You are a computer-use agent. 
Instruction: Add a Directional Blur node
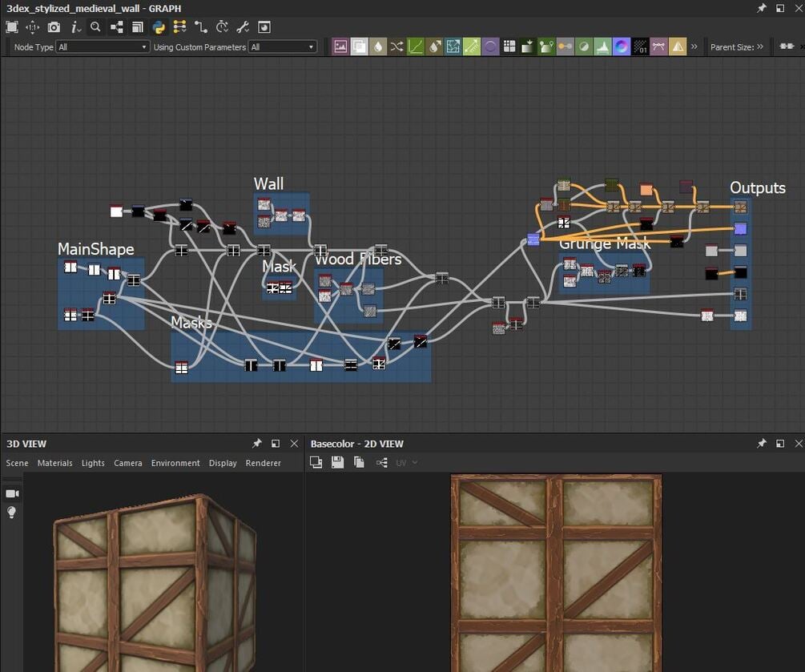[434, 46]
